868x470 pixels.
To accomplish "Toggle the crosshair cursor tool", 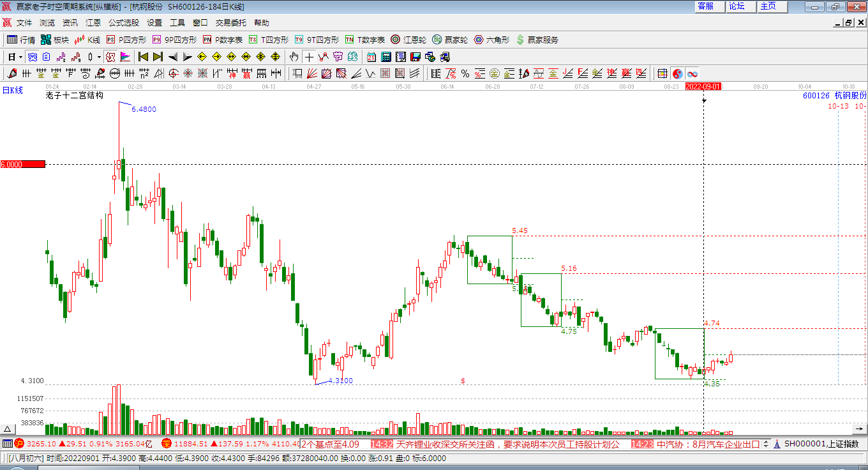I will point(309,57).
